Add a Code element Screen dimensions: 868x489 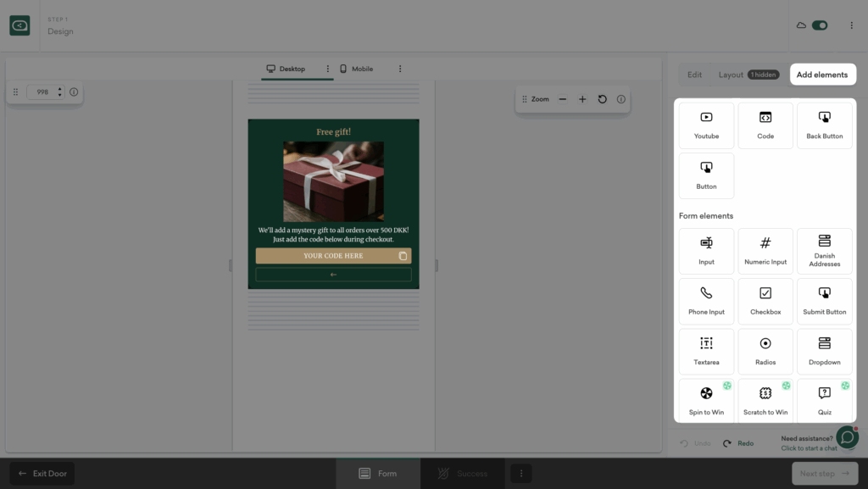pos(765,125)
